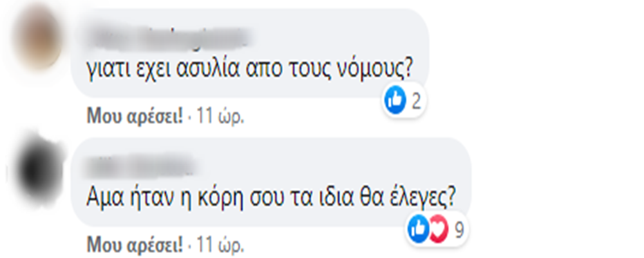The height and width of the screenshot is (258, 644).
Task: Select the text 'Αμα ήταν η κόρη σου τα ιδια θα έλεγες?'
Action: (x=270, y=199)
